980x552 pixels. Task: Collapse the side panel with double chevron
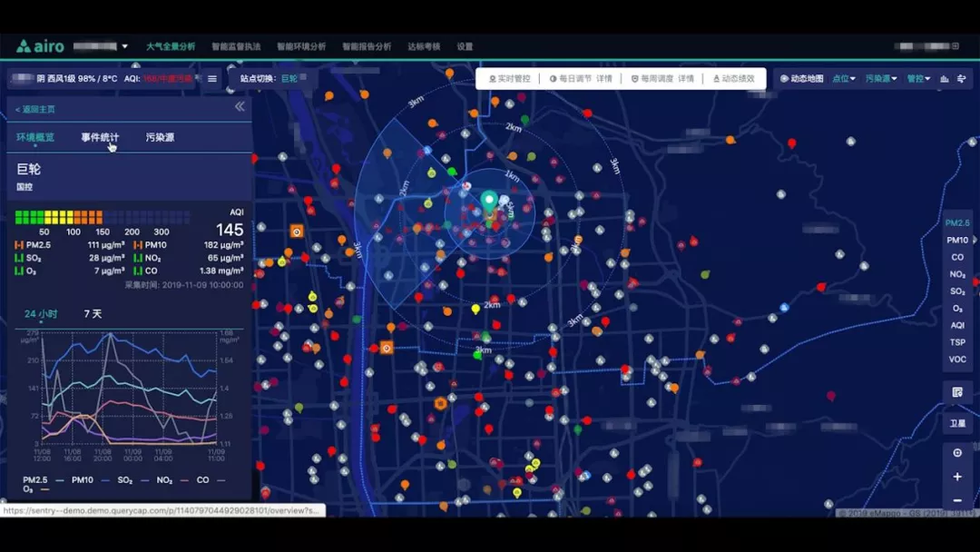[x=240, y=107]
